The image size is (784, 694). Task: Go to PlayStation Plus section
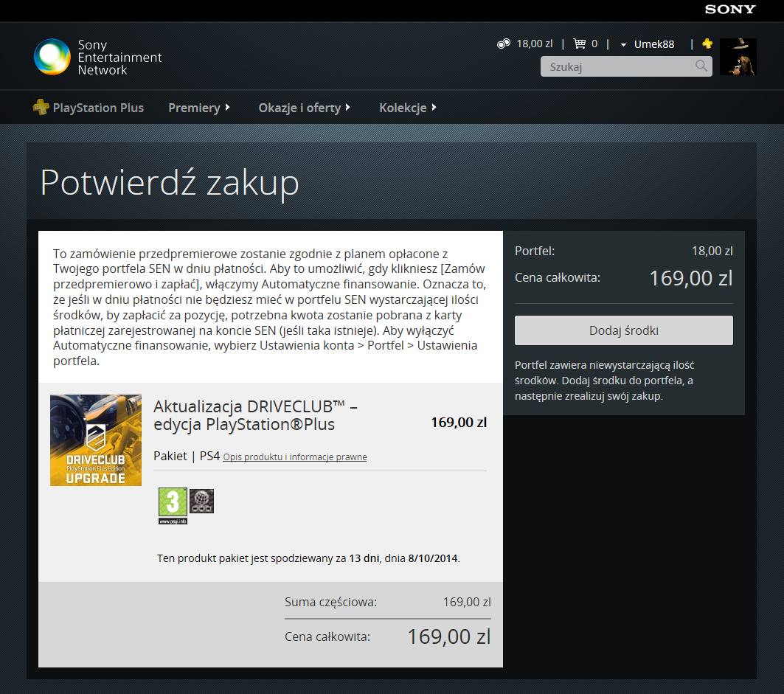[98, 108]
